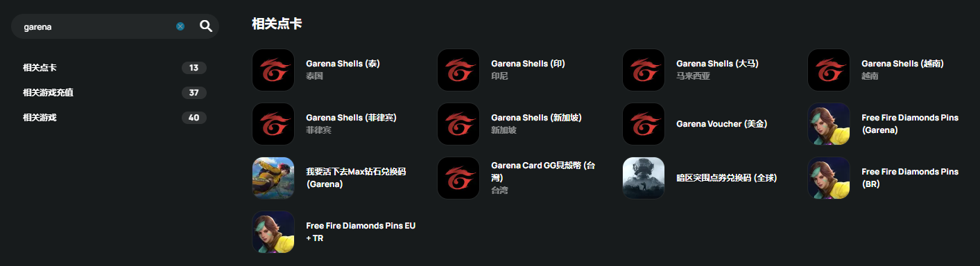The image size is (980, 266).
Task: Open Garena Shells (大马) logo icon
Action: [x=644, y=70]
